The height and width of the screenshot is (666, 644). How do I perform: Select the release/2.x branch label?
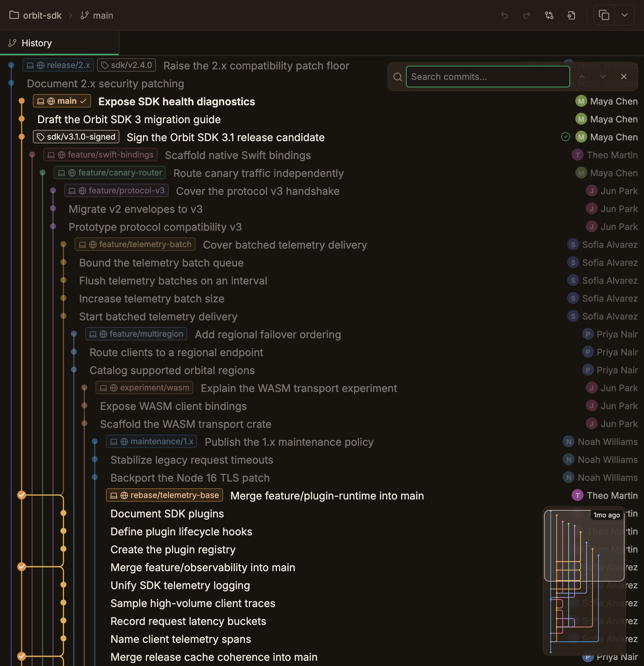point(58,65)
